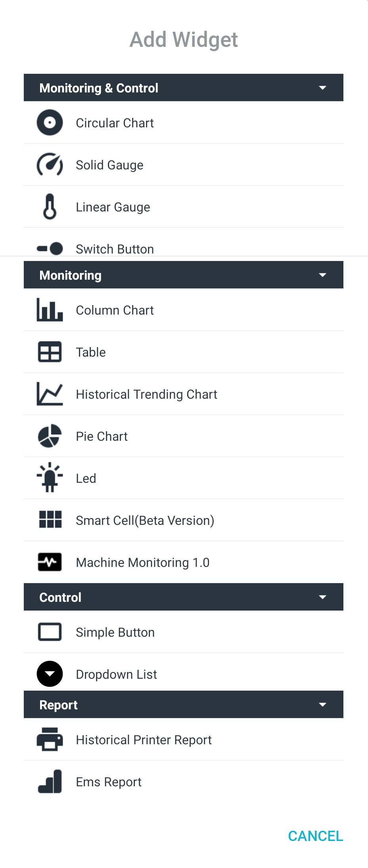
Task: Select the Column Chart bar icon
Action: (50, 310)
